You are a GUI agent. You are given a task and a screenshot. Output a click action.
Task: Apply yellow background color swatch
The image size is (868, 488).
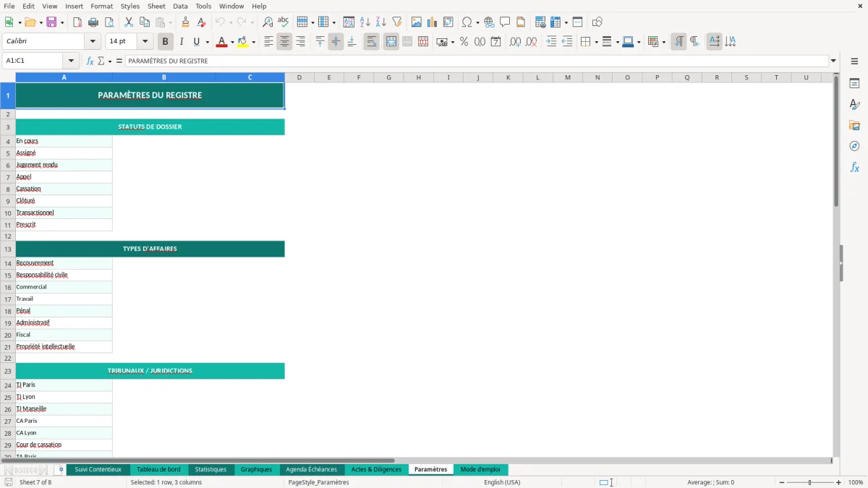(242, 42)
